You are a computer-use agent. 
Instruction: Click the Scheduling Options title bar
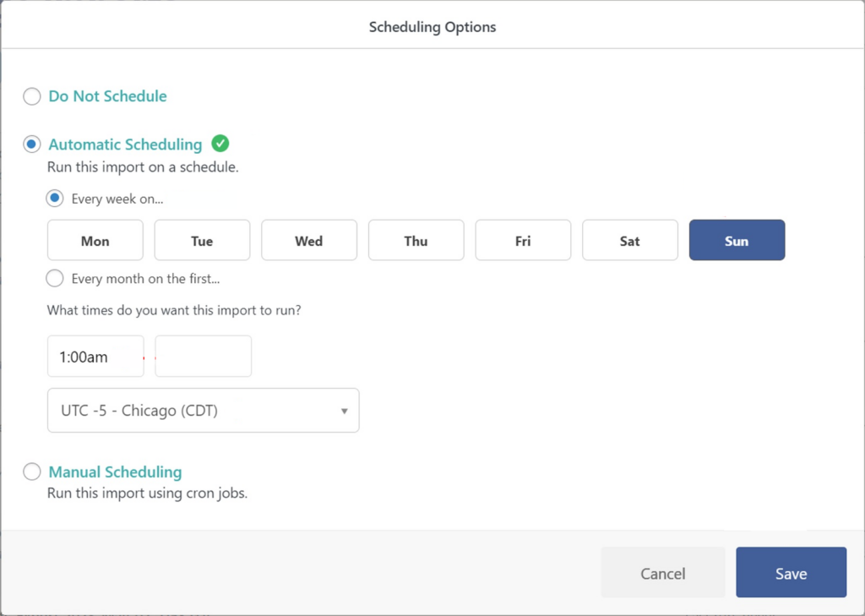click(432, 27)
